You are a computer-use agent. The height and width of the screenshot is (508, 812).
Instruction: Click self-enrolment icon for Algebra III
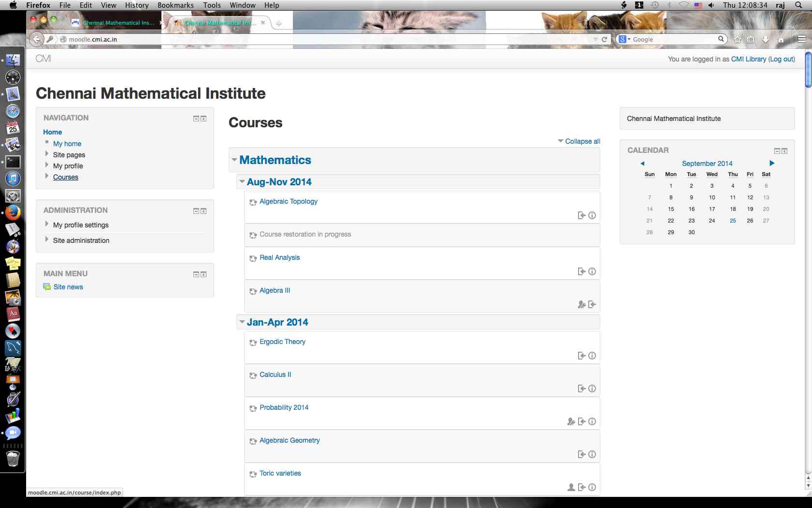pos(592,304)
